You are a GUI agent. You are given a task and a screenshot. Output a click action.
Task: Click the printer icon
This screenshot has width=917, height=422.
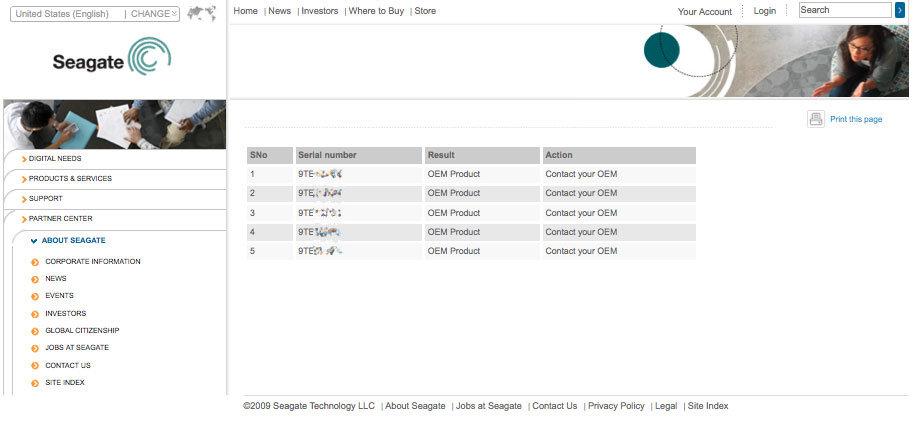click(816, 119)
